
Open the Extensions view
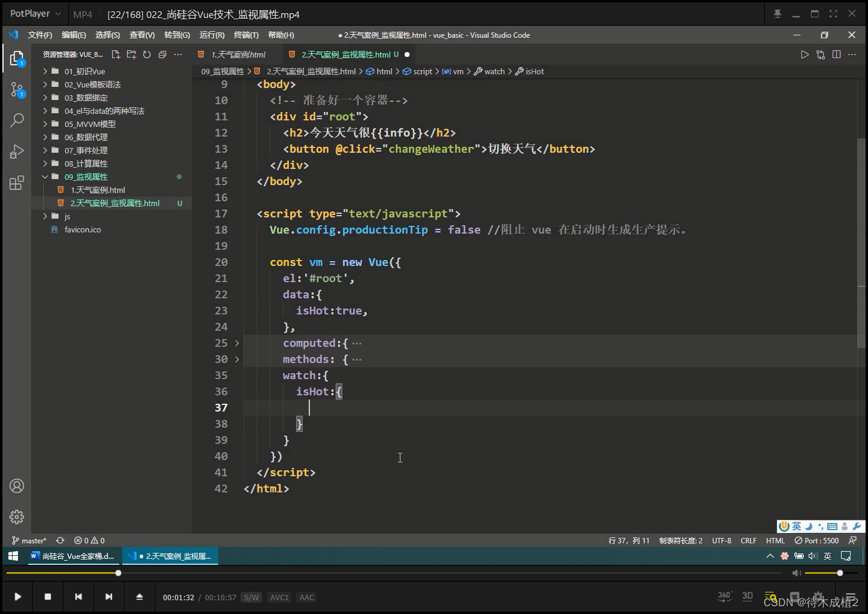[x=17, y=183]
